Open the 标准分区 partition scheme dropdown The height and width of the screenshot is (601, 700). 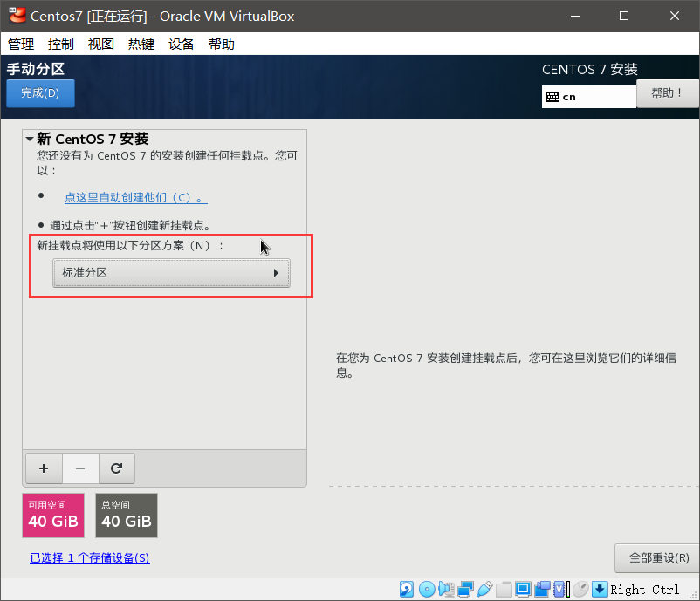[171, 273]
